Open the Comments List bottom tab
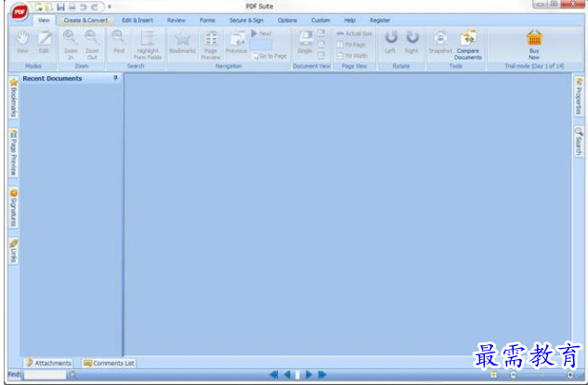588x385 pixels. tap(109, 363)
